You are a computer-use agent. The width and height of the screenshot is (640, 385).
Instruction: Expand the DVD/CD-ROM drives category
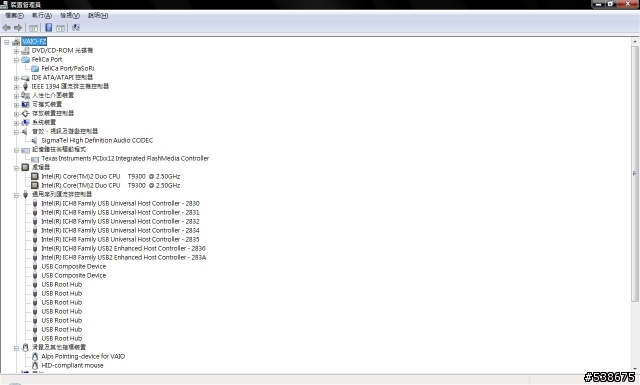16,51
